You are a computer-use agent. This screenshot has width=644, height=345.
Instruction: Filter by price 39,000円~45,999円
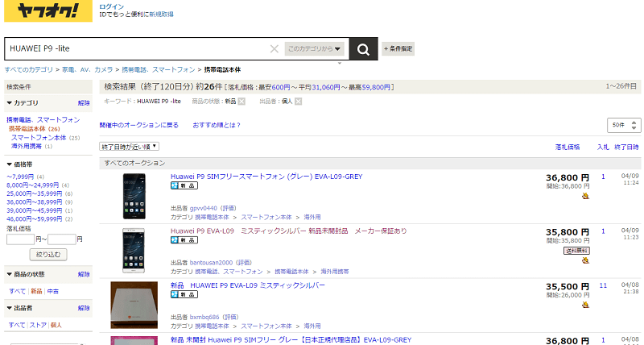[x=34, y=210]
